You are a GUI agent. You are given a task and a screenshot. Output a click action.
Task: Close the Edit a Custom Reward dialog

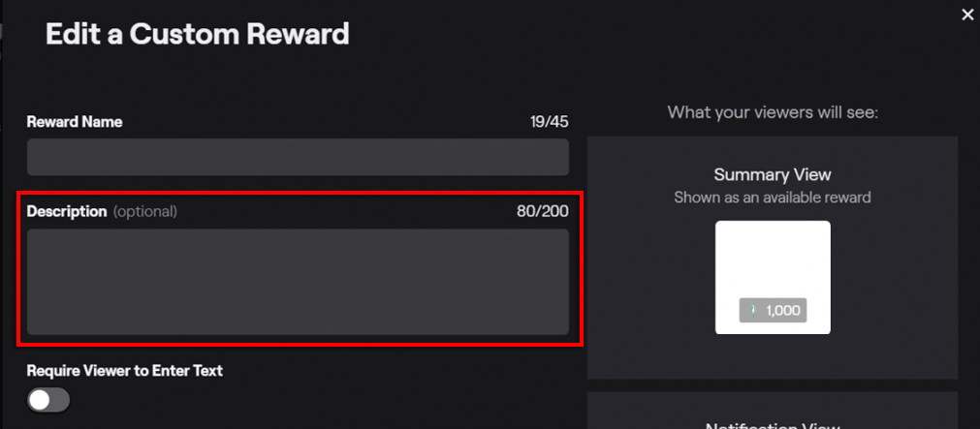(x=966, y=15)
